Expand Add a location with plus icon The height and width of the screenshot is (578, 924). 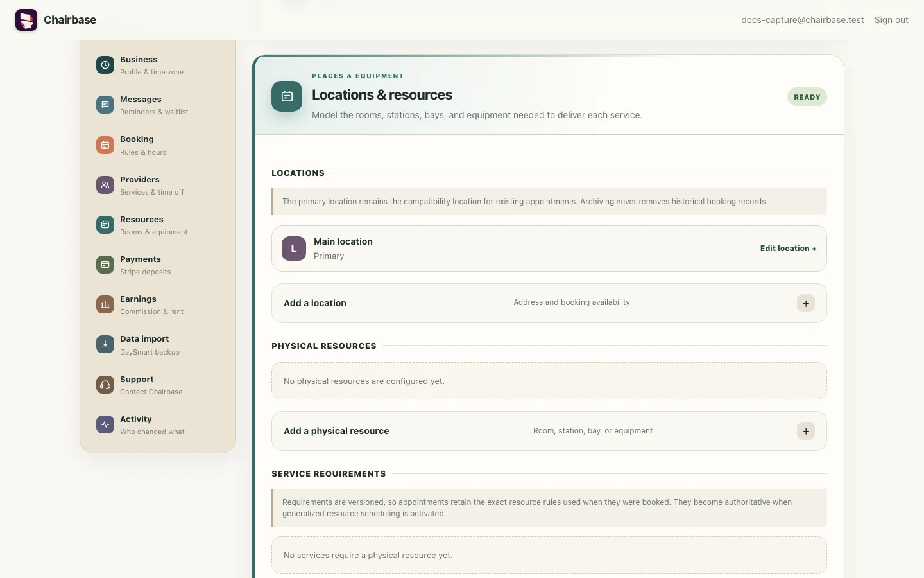point(806,303)
